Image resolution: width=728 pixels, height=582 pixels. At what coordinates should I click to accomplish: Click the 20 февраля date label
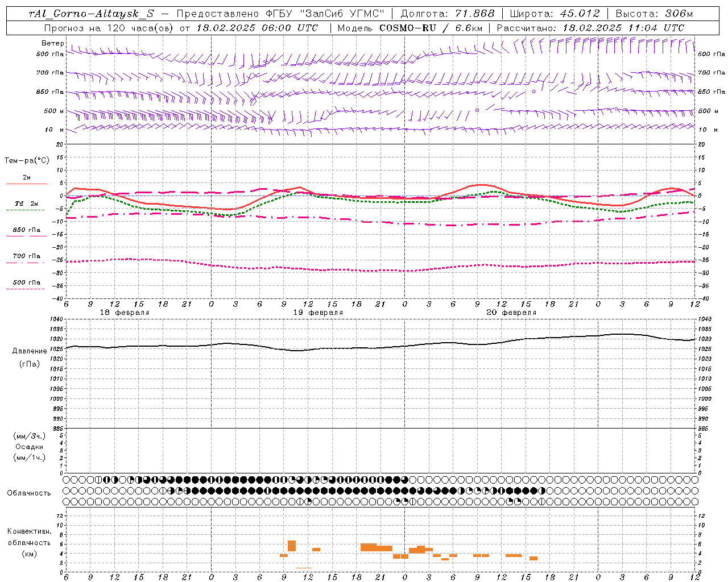(x=511, y=313)
